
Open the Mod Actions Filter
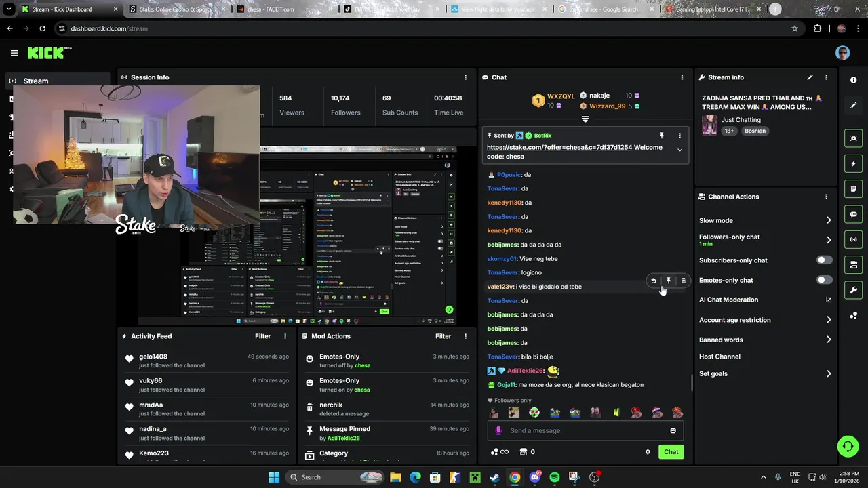[443, 336]
